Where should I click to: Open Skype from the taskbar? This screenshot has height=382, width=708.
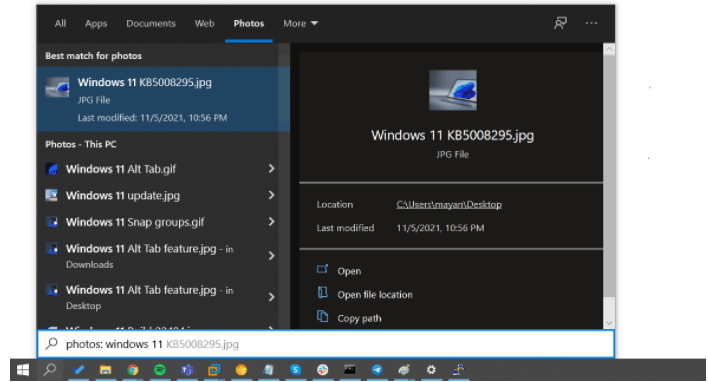295,370
